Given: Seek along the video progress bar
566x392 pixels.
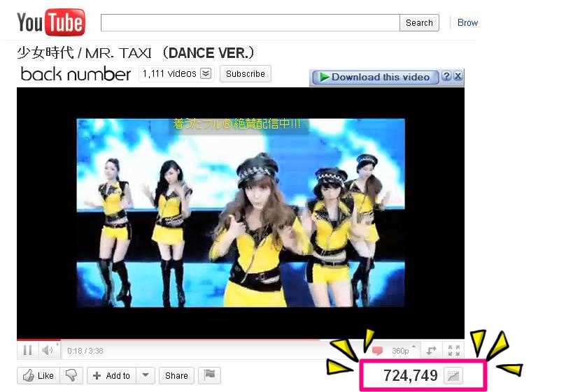Looking at the screenshot, I should (241, 340).
